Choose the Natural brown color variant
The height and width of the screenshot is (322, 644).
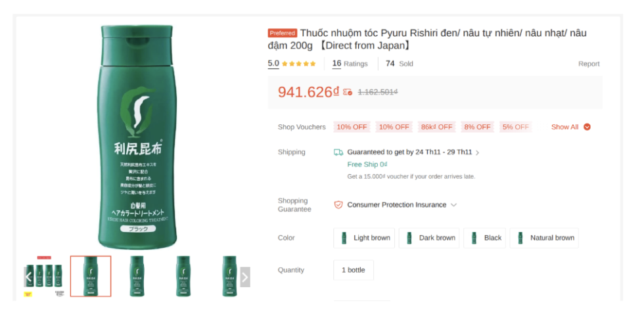[544, 238]
